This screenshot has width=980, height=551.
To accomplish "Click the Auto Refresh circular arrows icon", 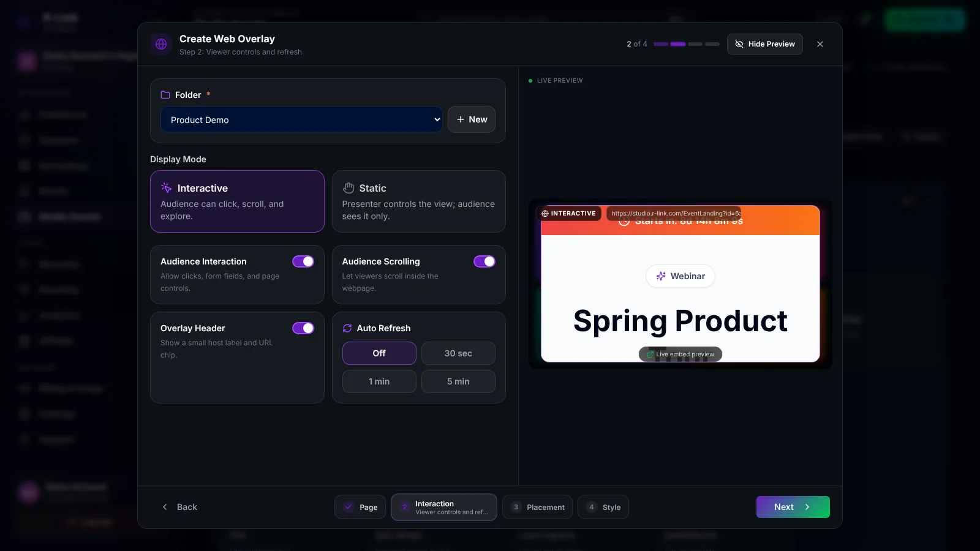I will (347, 328).
